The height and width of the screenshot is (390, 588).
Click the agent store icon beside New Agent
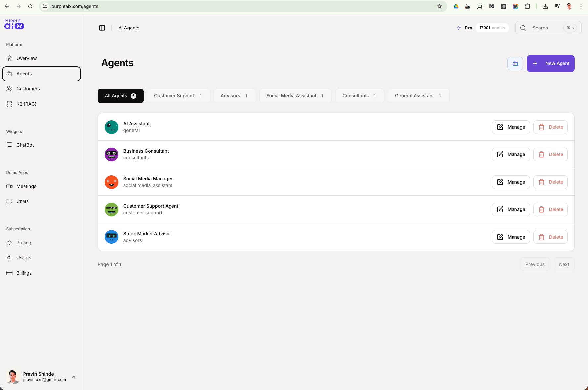point(515,63)
